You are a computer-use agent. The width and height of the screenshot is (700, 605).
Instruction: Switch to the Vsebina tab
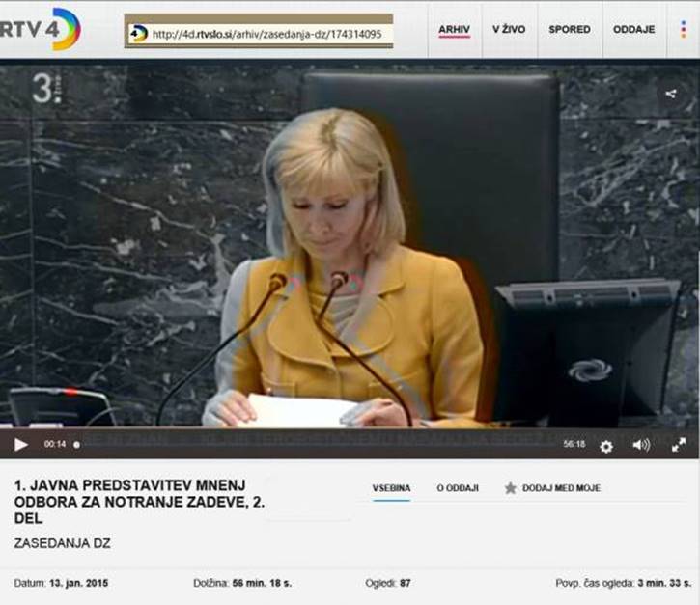391,488
